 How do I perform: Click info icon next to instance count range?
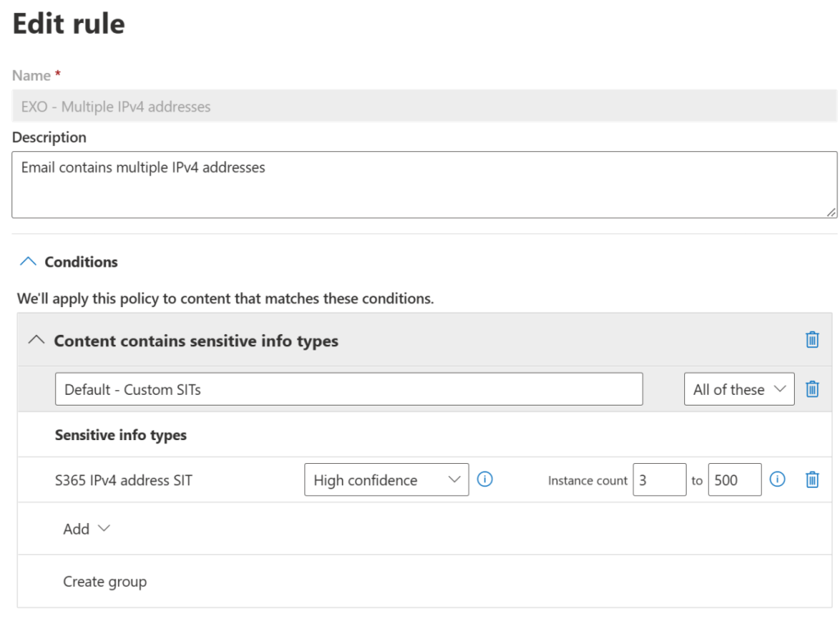pos(778,479)
